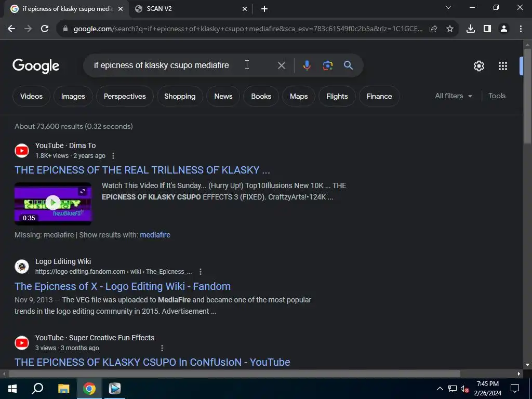
Task: Click the Google logo
Action: [x=36, y=66]
